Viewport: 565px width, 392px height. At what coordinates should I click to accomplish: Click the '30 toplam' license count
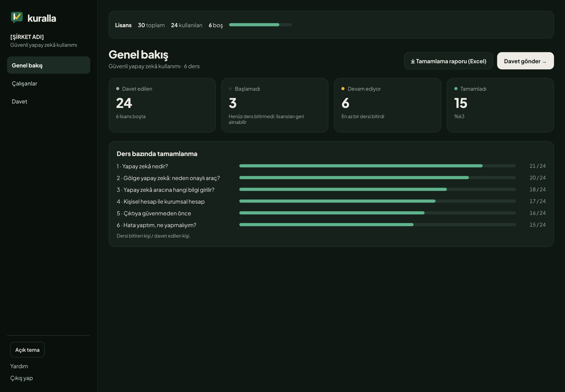tap(151, 25)
